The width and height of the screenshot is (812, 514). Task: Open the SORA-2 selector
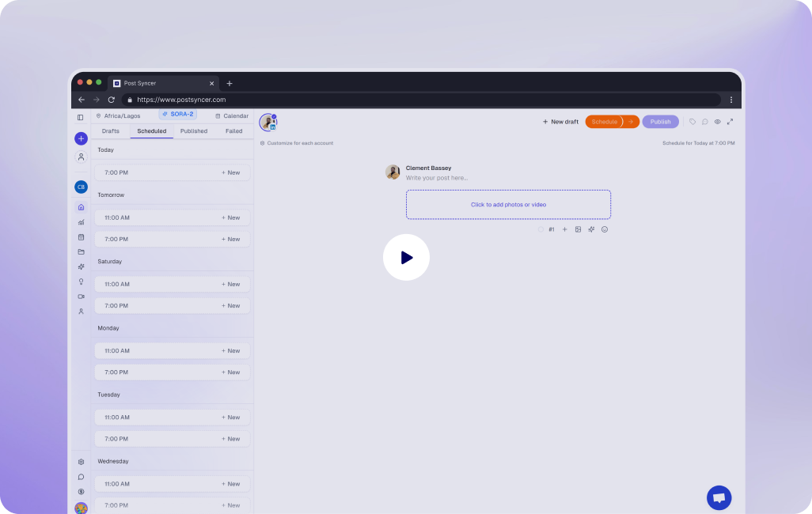[177, 114]
